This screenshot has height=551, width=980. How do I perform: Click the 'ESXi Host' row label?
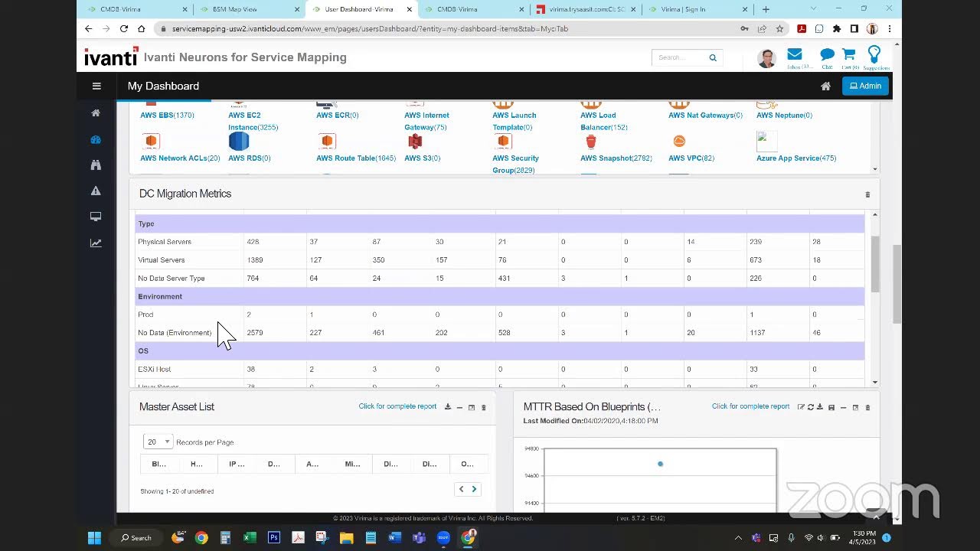[x=154, y=370]
